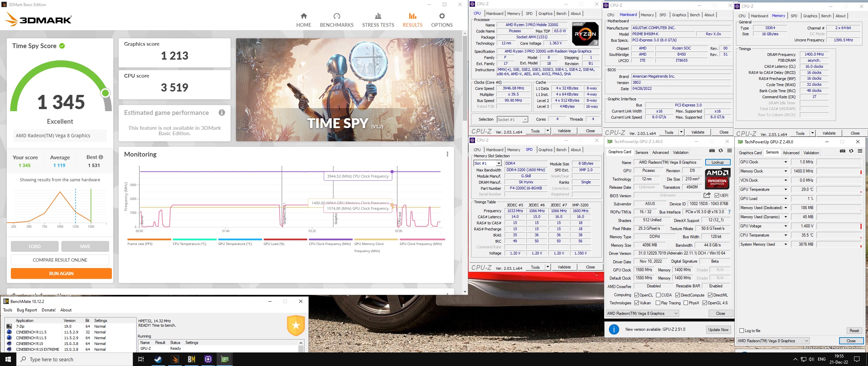Open the Monitoring panel three-dot menu

(447, 154)
